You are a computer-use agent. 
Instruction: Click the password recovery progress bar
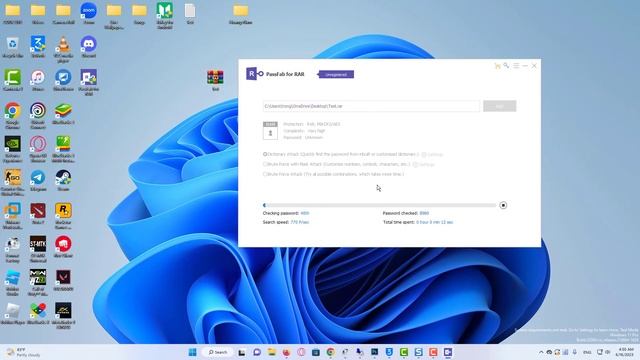(380, 205)
